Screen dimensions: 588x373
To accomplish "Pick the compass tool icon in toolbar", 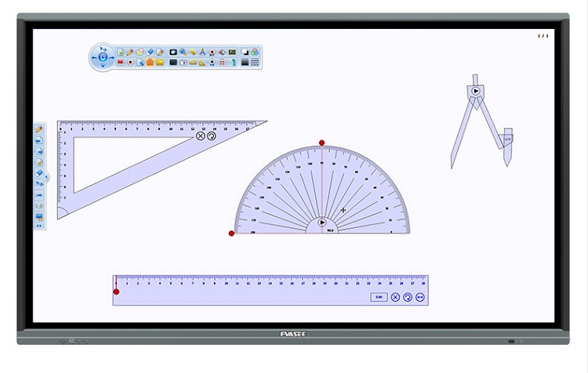I will pyautogui.click(x=202, y=52).
